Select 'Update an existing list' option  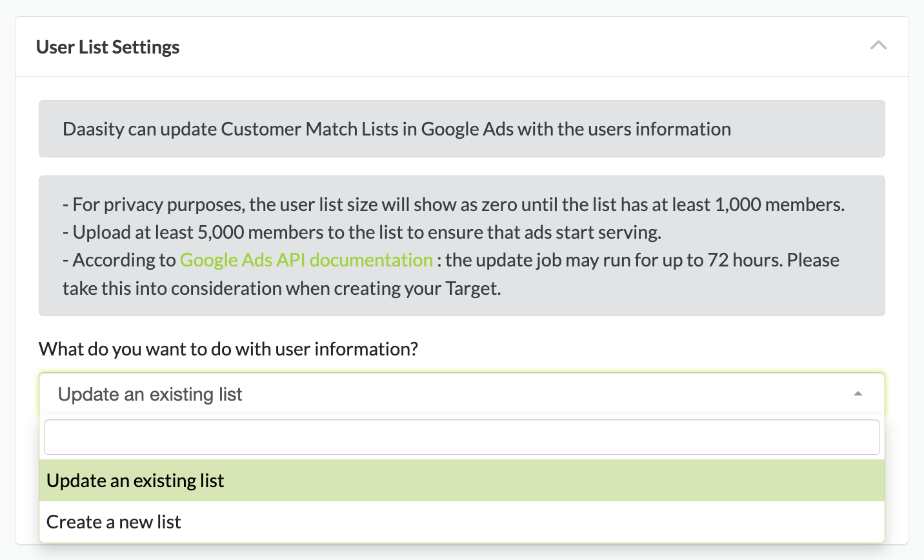click(x=461, y=481)
